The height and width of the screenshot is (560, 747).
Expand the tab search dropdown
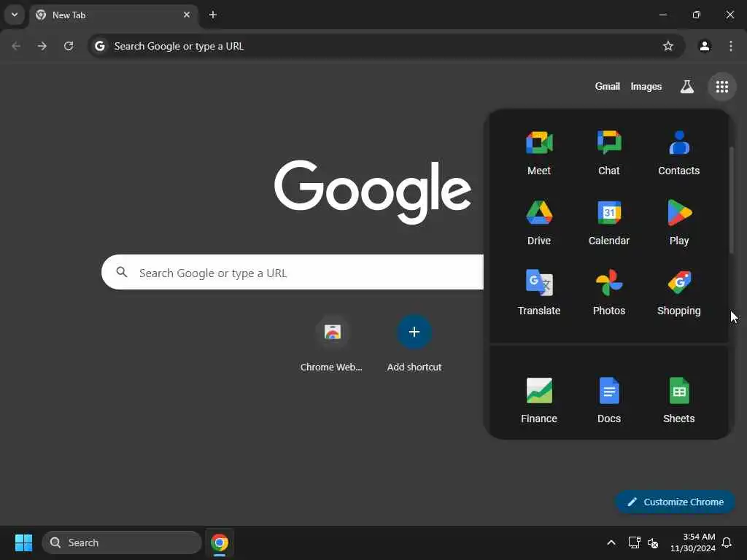point(15,15)
